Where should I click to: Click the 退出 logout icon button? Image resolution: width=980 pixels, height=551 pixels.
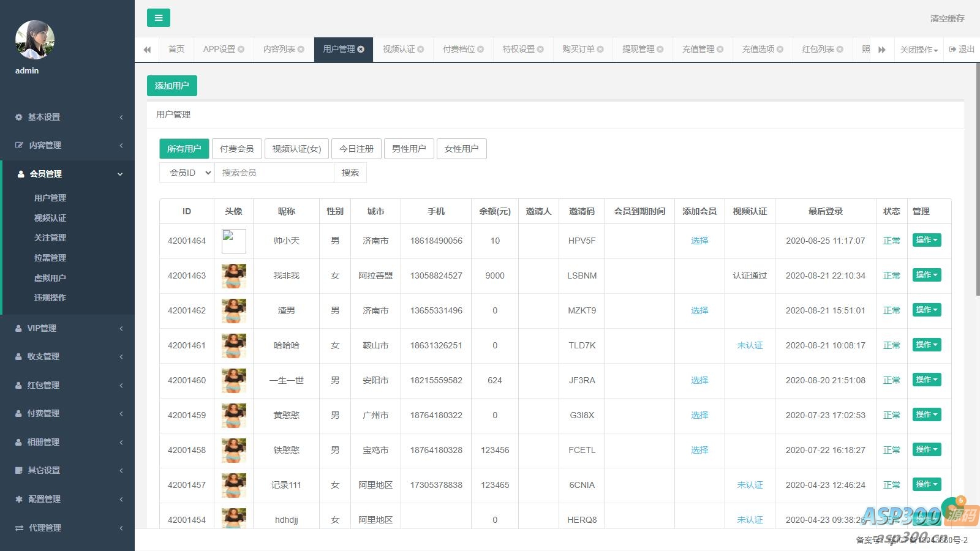(x=961, y=50)
